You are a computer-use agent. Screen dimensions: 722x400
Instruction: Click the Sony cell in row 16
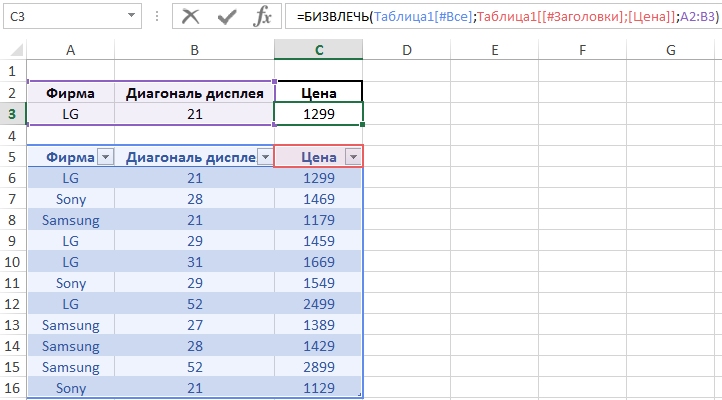click(70, 388)
